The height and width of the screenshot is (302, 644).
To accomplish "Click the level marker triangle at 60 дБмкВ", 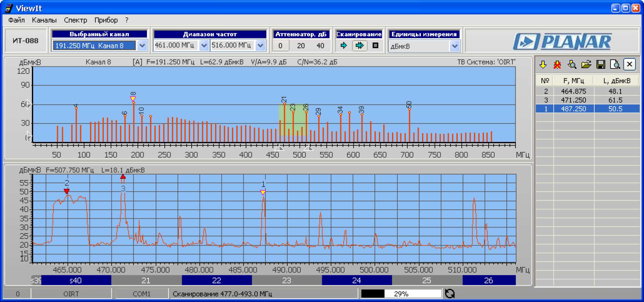I will (29, 104).
